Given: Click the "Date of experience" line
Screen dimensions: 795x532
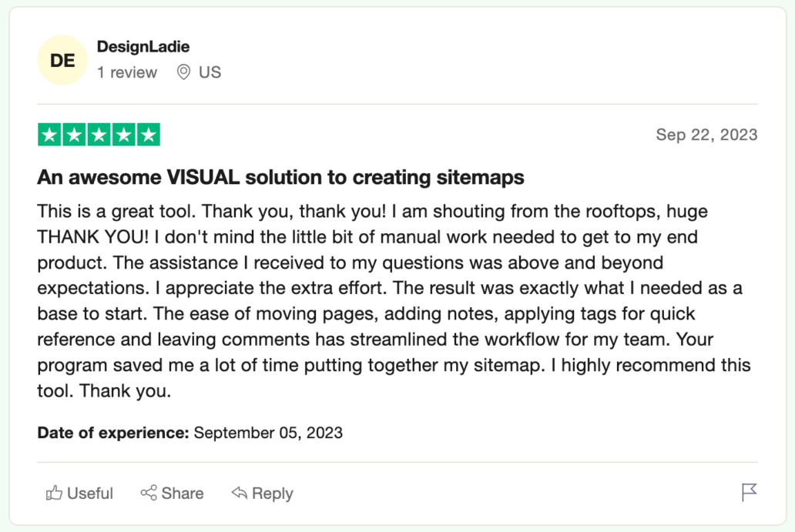Looking at the screenshot, I should [190, 433].
